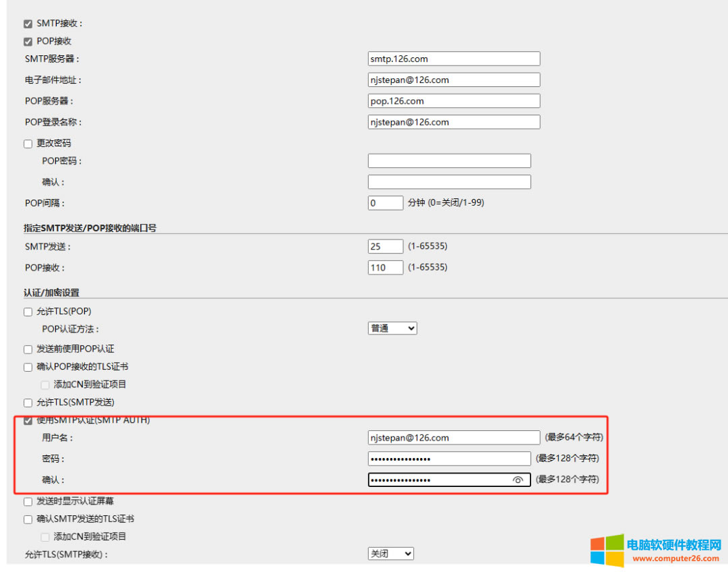Image resolution: width=728 pixels, height=572 pixels.
Task: Click the 电子邮件地址 input field
Action: (x=454, y=80)
